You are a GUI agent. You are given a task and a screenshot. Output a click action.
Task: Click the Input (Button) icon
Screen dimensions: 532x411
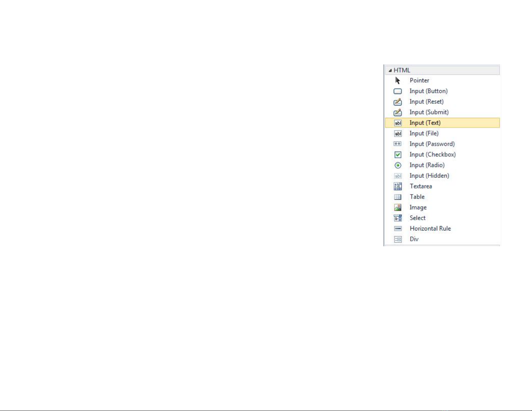pos(398,91)
